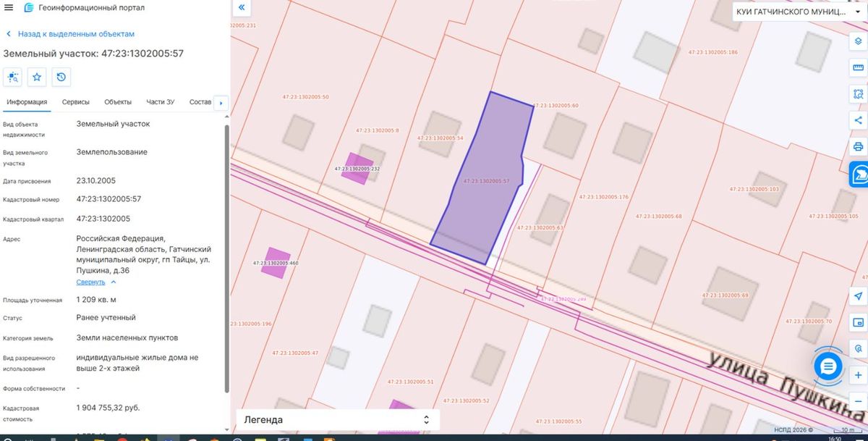Toggle the overview mini-map window
Image resolution: width=868 pixels, height=441 pixels.
point(859,322)
